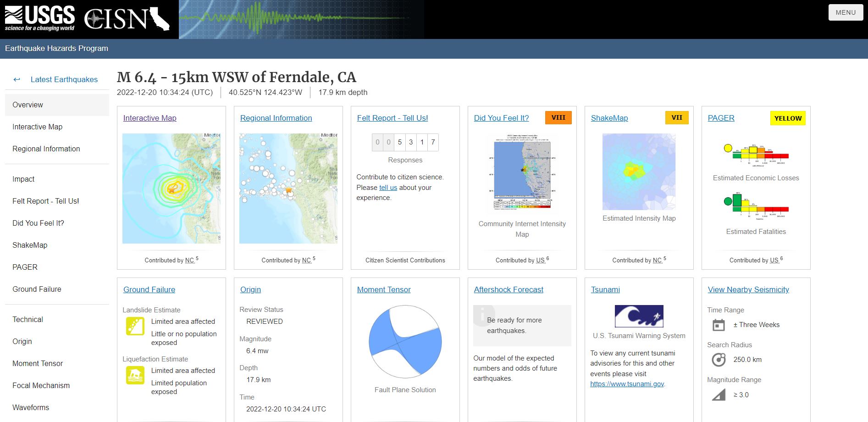Click the USGS logo in header
868x422 pixels.
point(39,18)
